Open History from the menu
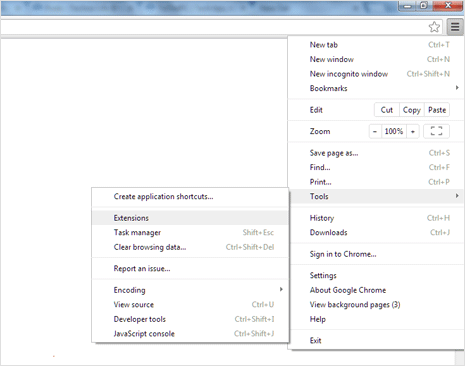 pyautogui.click(x=376, y=218)
